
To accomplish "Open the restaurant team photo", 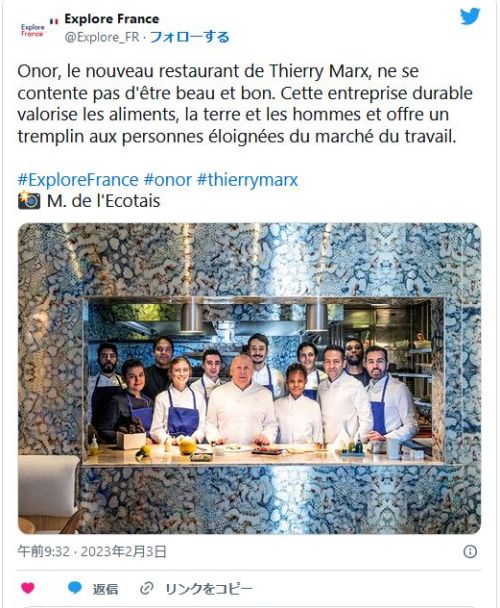I will coord(249,378).
